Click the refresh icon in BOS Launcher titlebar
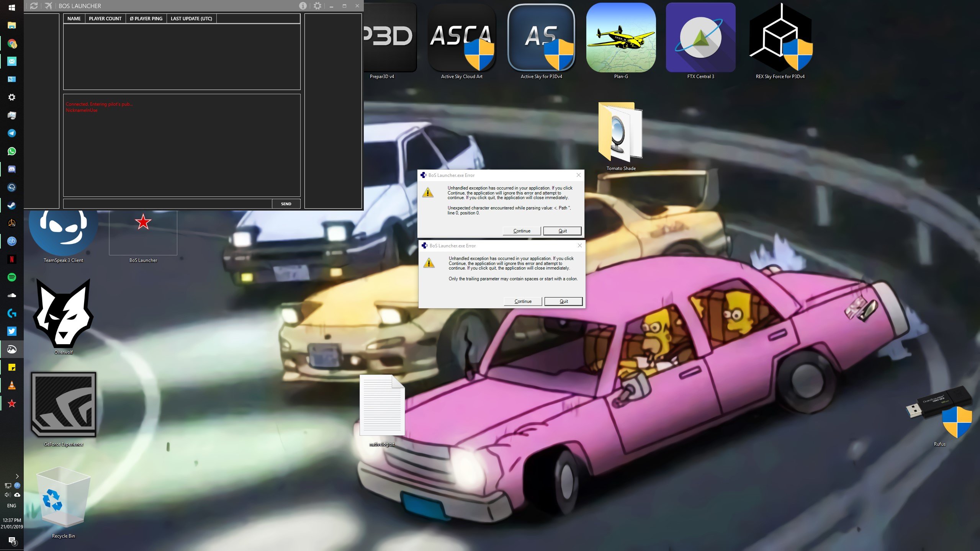Image resolution: width=980 pixels, height=551 pixels. (x=34, y=6)
